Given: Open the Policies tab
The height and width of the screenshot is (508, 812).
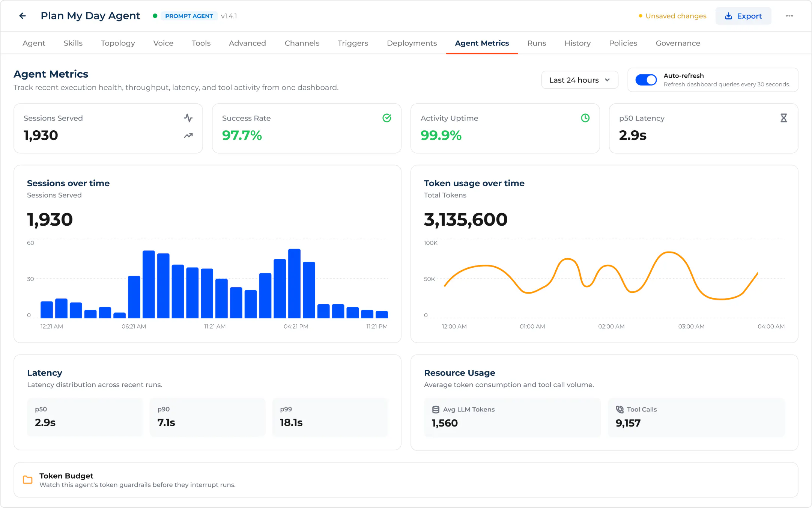Looking at the screenshot, I should coord(623,43).
